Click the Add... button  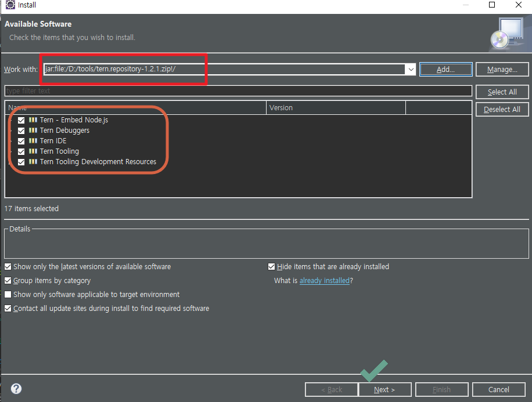point(446,70)
